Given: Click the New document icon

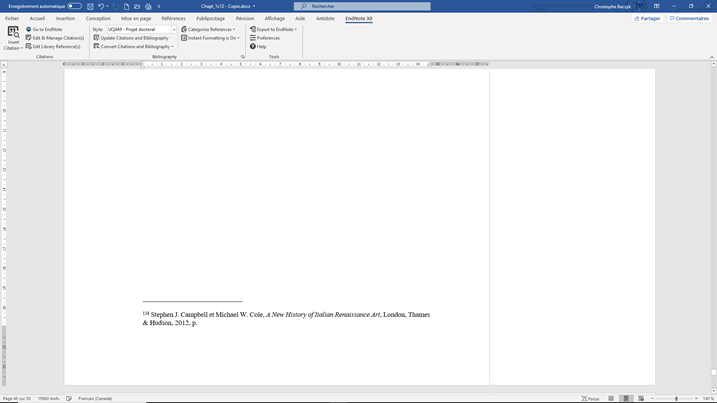Looking at the screenshot, I should pyautogui.click(x=127, y=6).
